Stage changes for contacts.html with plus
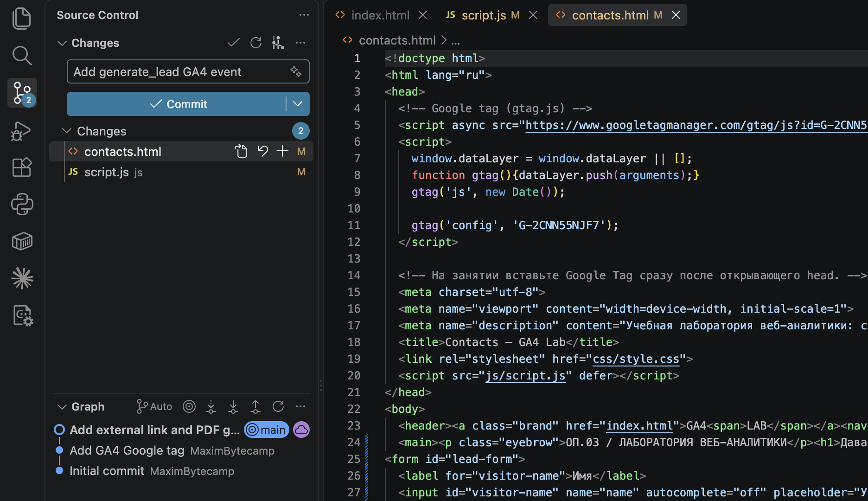The image size is (868, 501). pos(282,151)
